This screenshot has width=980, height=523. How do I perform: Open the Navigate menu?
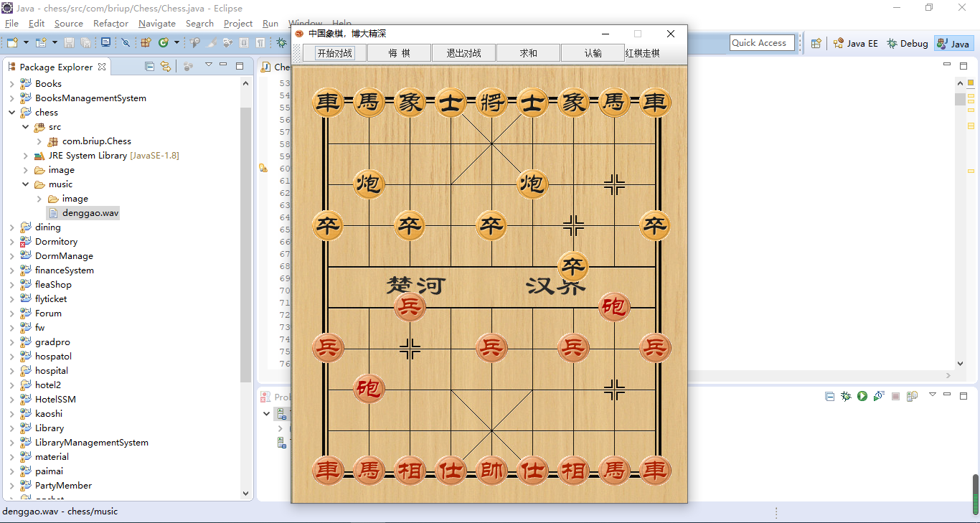pos(157,24)
